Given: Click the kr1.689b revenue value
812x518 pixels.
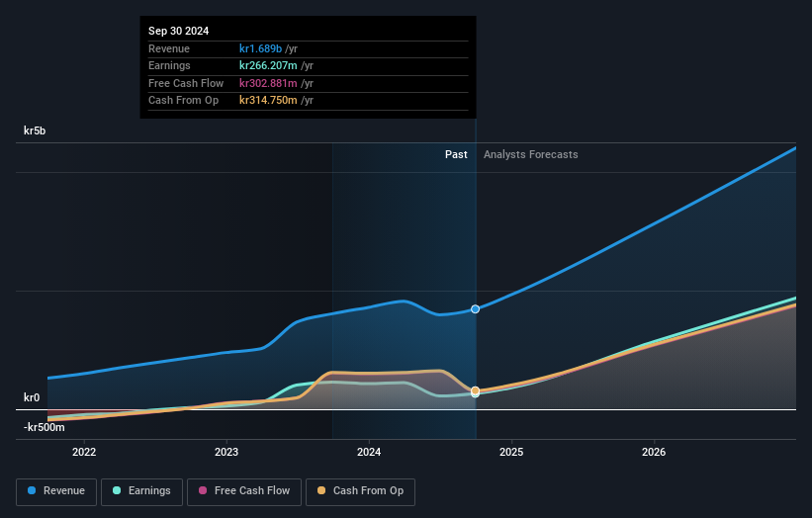Looking at the screenshot, I should click(260, 48).
